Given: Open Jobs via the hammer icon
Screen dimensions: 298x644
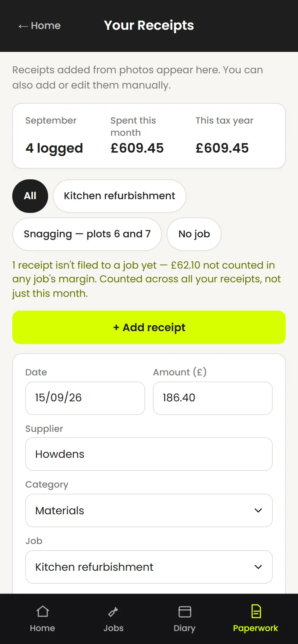Looking at the screenshot, I should tap(113, 612).
